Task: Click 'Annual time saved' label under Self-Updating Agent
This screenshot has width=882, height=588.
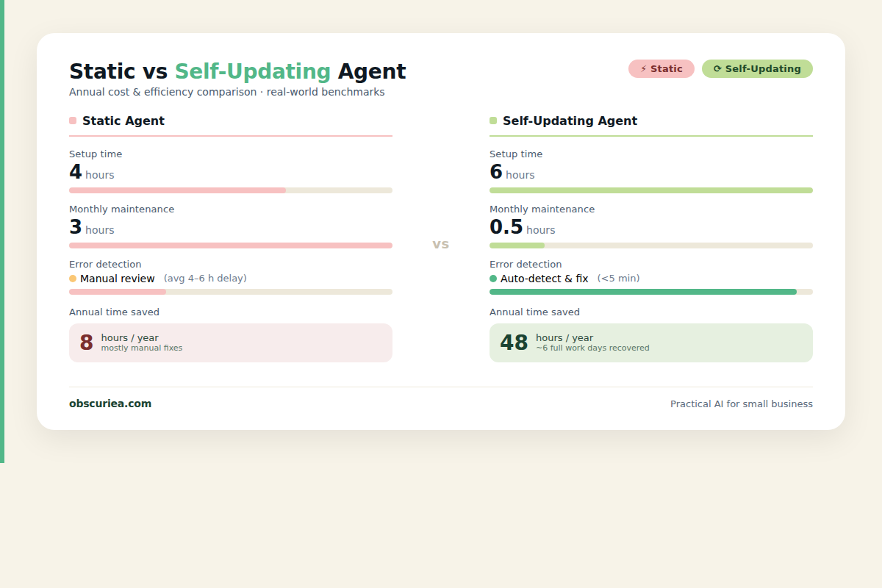Action: (534, 312)
